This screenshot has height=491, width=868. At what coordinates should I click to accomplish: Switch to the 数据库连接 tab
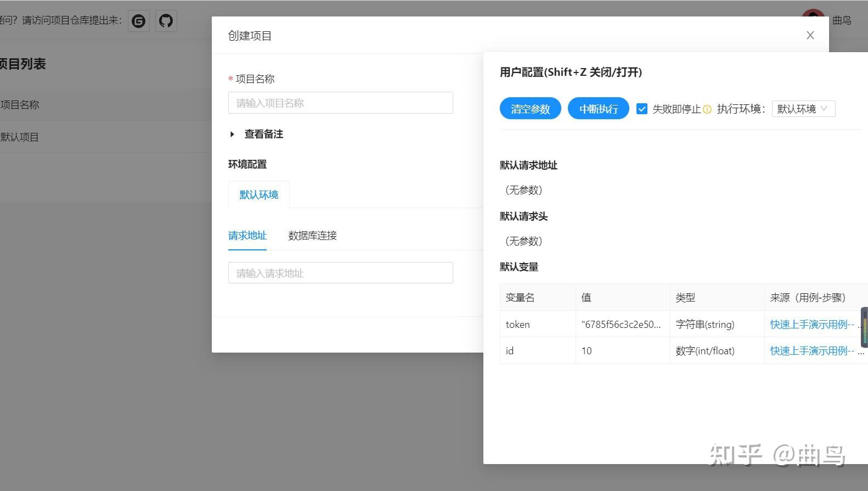coord(312,236)
